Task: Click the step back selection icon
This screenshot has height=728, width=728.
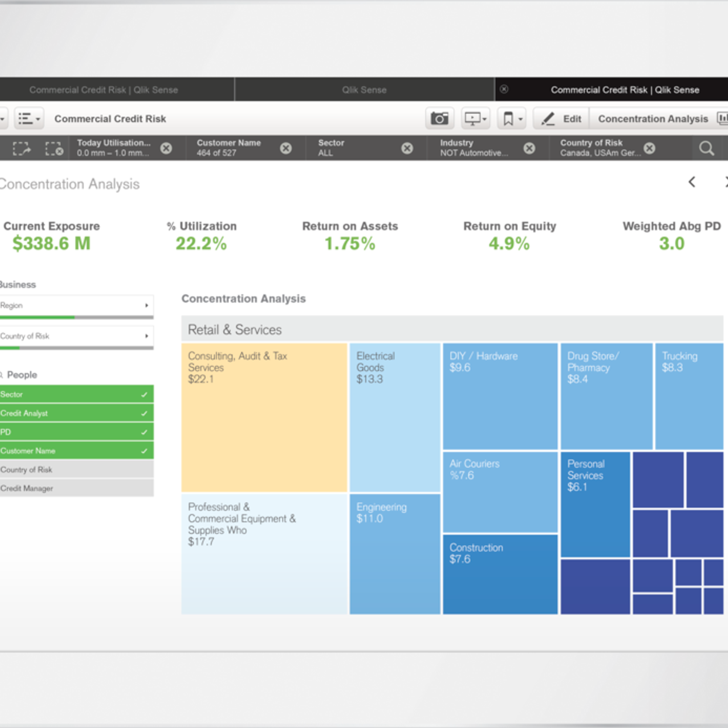Action: click(21, 148)
